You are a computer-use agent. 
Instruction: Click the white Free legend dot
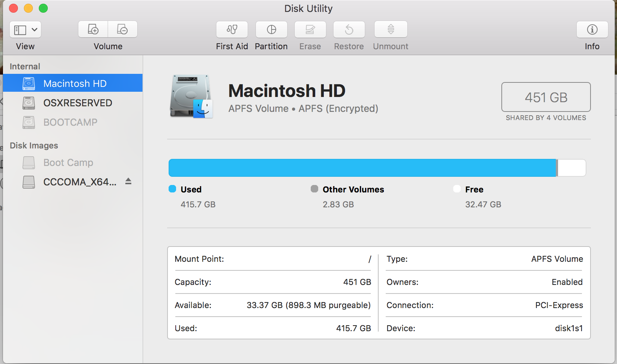(457, 189)
